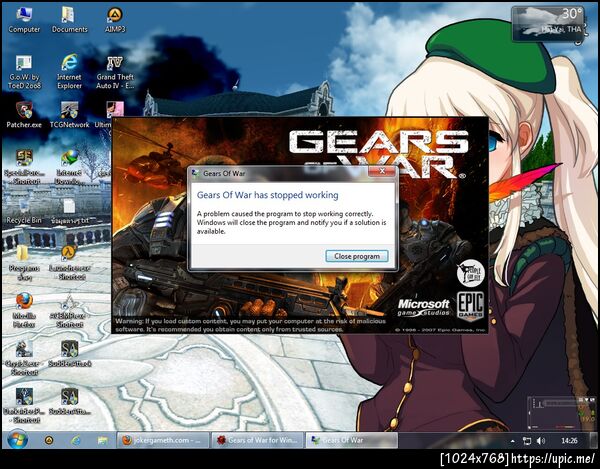Image resolution: width=600 pixels, height=469 pixels.
Task: Switch to jokergameth.com Firefox taskbar window
Action: point(163,440)
